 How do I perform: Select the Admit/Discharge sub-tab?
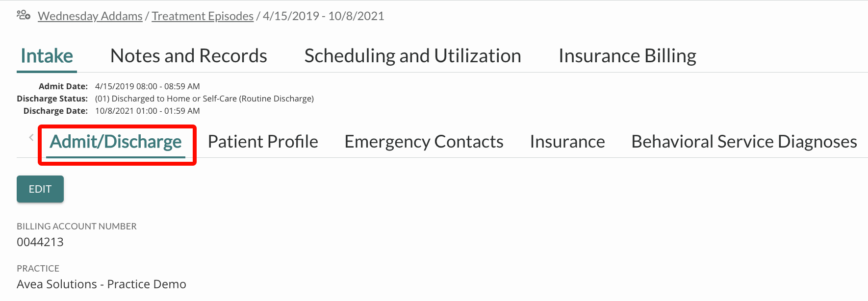point(116,142)
